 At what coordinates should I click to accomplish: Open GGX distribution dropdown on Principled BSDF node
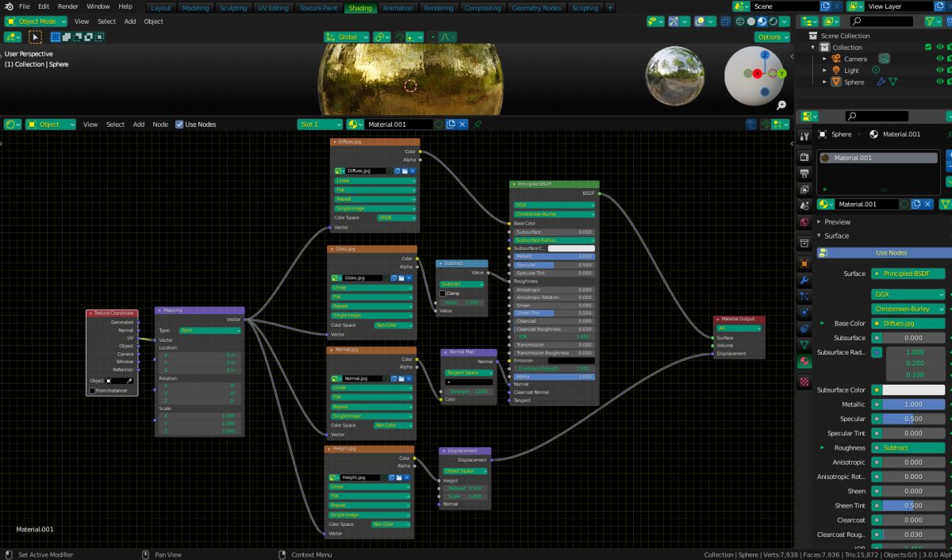point(555,205)
